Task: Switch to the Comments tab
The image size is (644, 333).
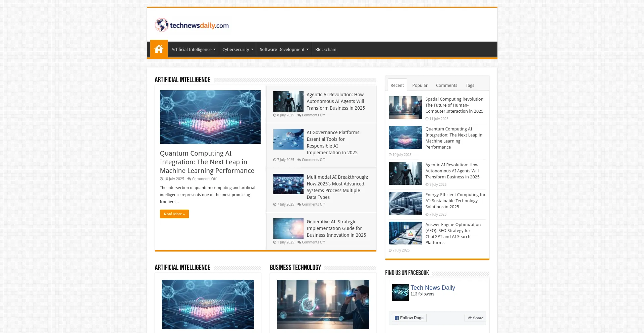Action: [446, 85]
